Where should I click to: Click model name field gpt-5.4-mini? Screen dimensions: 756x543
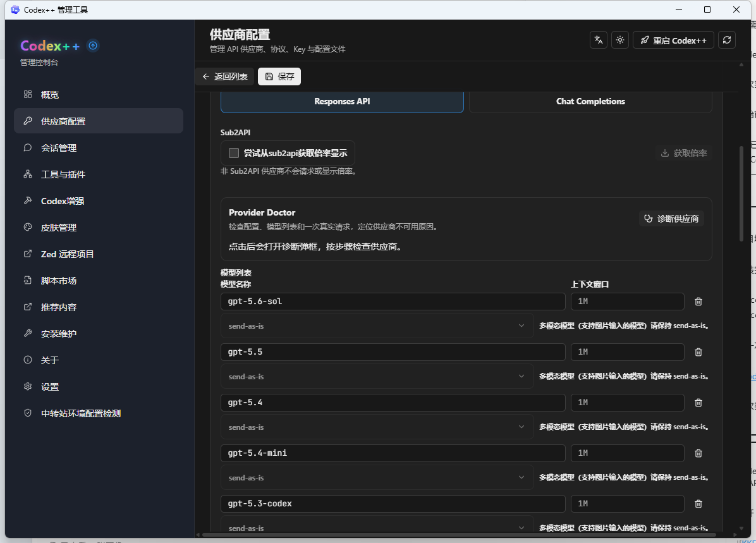click(393, 453)
